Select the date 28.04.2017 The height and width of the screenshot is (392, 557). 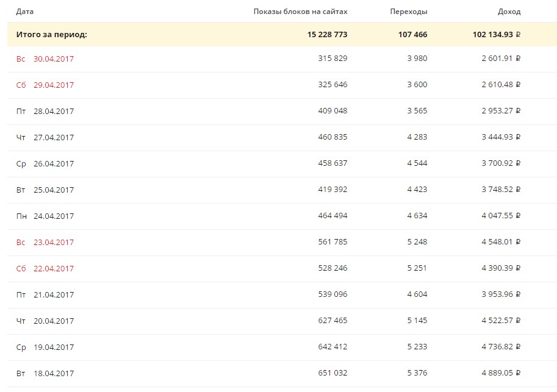tap(54, 112)
